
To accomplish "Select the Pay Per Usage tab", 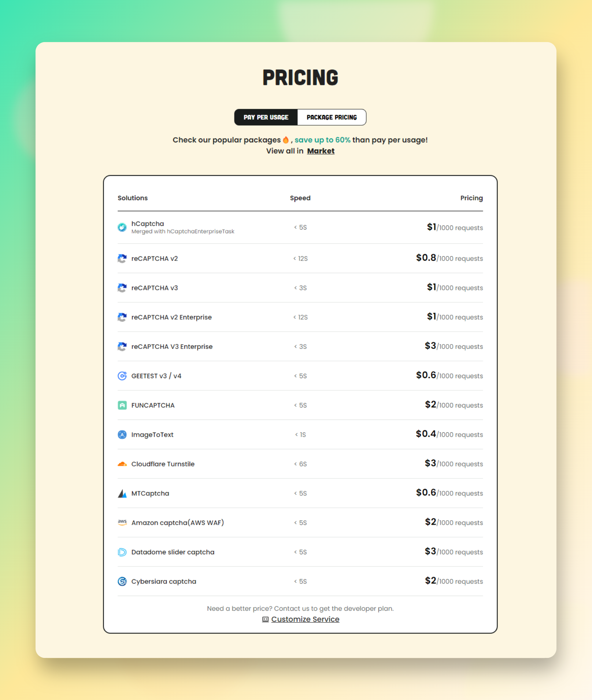I will [x=266, y=117].
